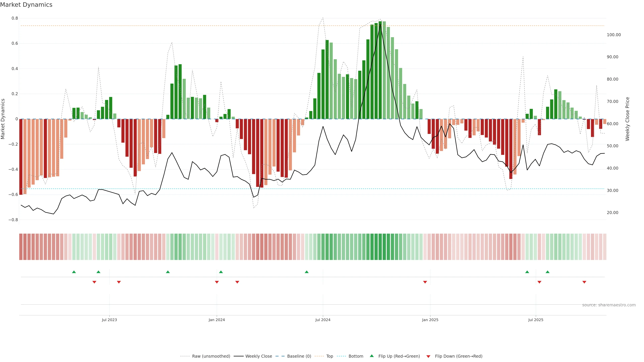Click the green Flip Up legend triangle icon
The width and height of the screenshot is (644, 362).
[372, 356]
